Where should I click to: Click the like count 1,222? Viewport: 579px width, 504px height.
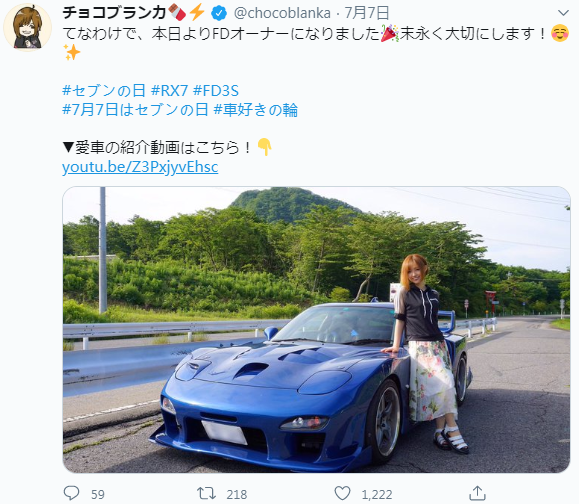(x=377, y=494)
